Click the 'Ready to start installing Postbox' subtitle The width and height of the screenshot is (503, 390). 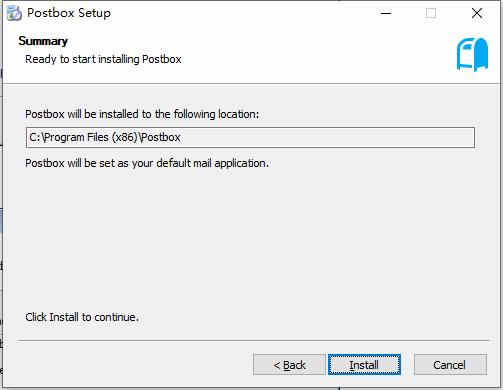103,59
